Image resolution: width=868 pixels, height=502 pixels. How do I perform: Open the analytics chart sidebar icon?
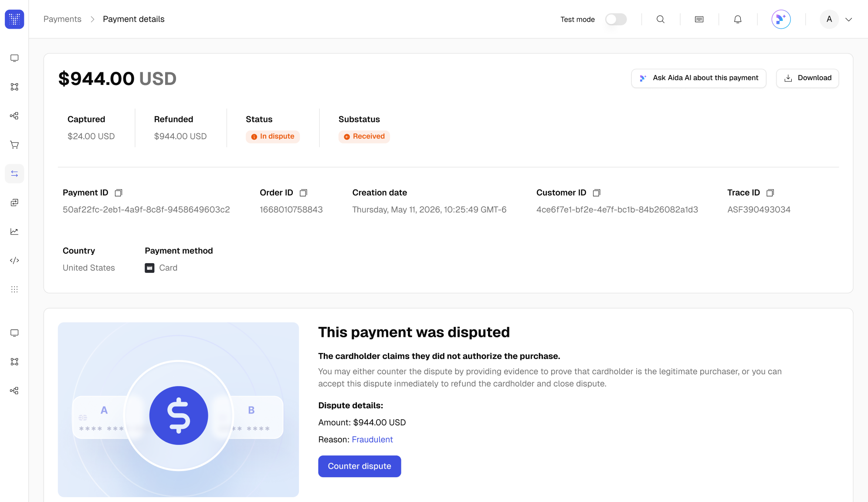pos(14,231)
